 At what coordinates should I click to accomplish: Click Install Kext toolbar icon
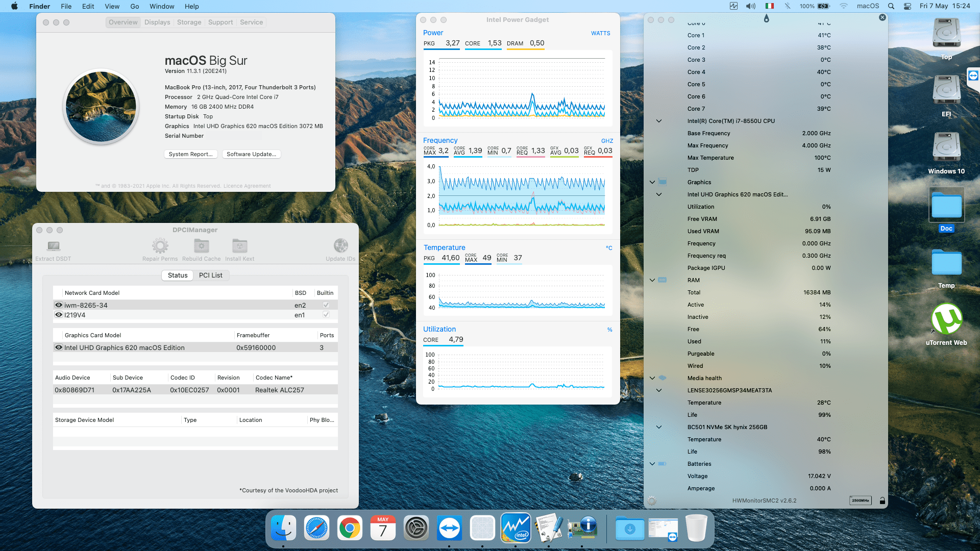(x=240, y=246)
